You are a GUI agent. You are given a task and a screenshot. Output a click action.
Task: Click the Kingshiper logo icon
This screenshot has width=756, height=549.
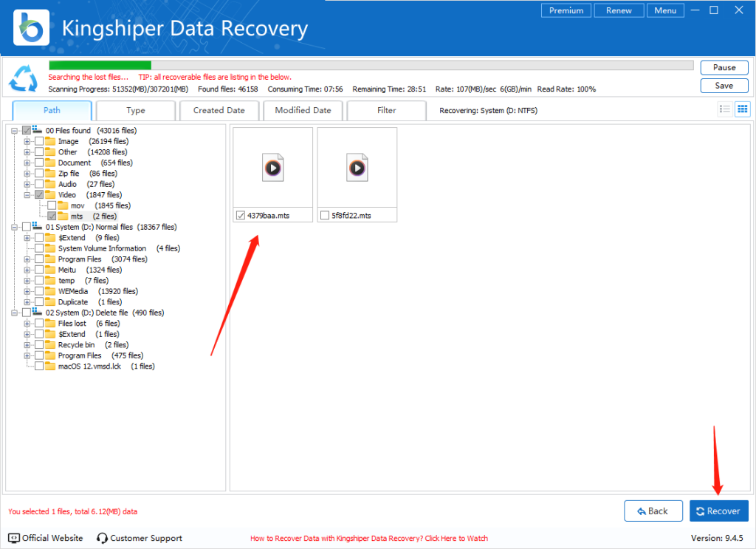point(31,27)
